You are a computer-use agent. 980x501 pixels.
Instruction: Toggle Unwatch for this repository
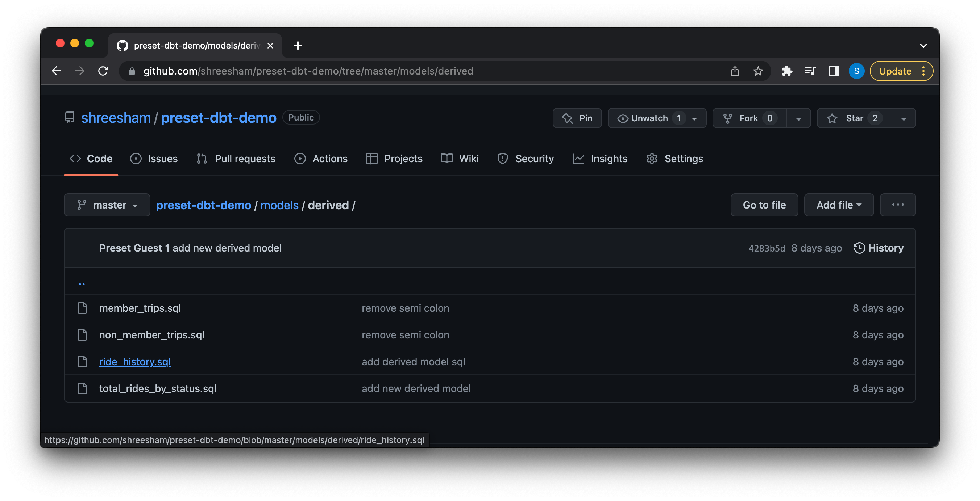click(649, 118)
